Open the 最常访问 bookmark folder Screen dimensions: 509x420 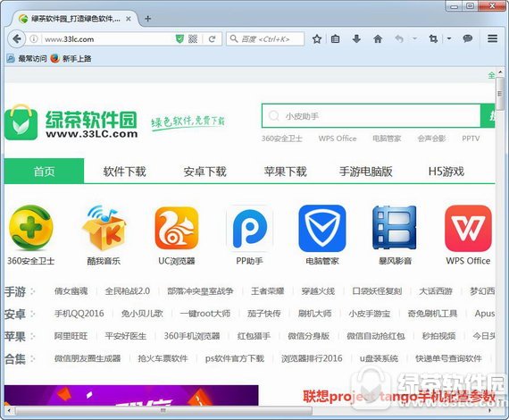pyautogui.click(x=28, y=58)
